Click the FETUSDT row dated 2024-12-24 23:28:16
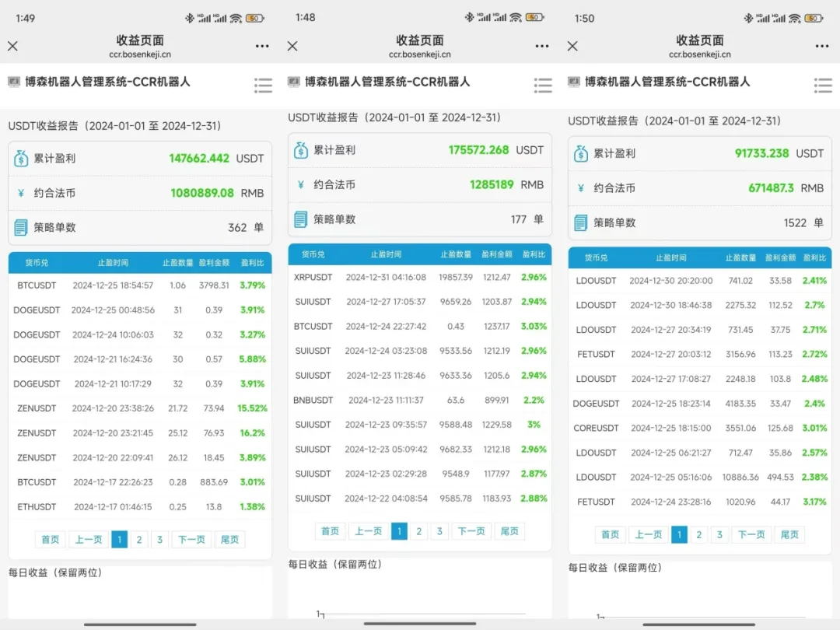 (x=700, y=502)
